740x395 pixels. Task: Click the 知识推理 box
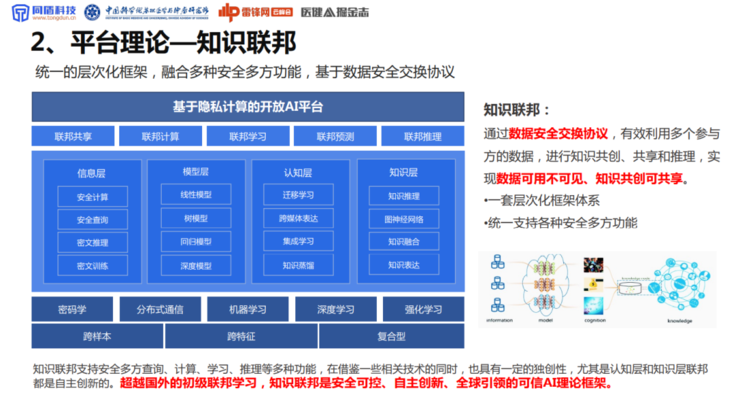[x=404, y=195]
